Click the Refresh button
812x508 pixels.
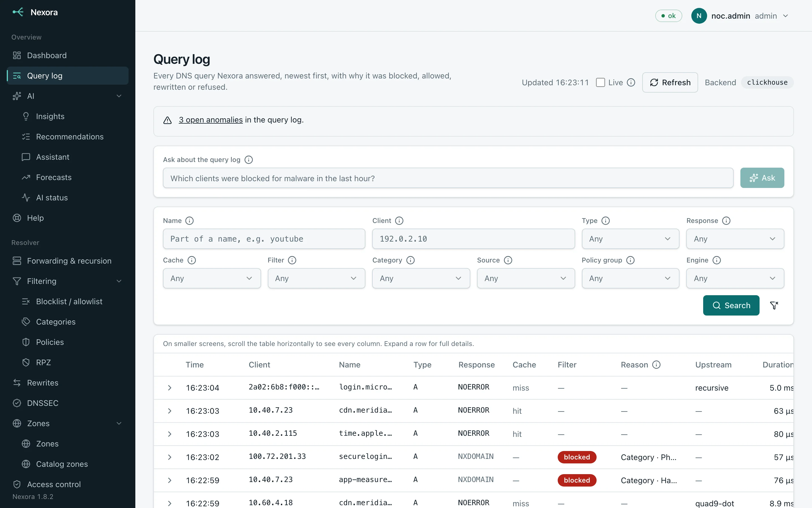(670, 82)
